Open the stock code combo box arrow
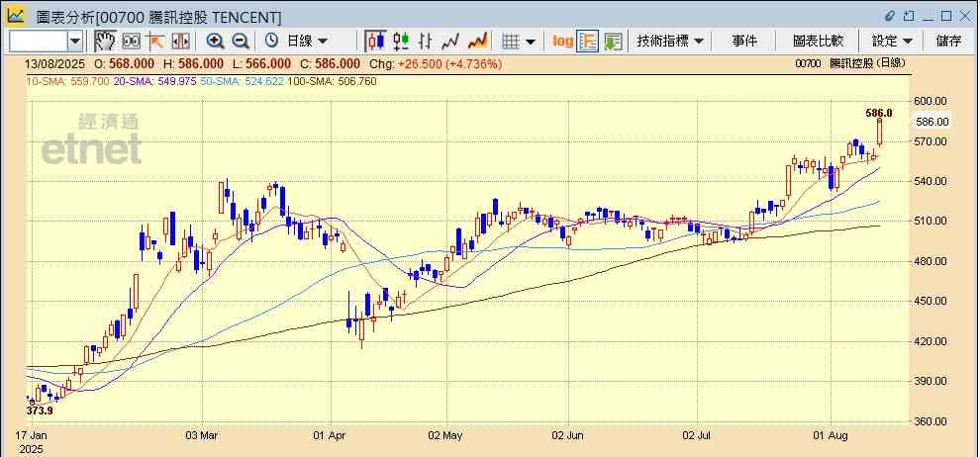The width and height of the screenshot is (980, 457). 75,42
